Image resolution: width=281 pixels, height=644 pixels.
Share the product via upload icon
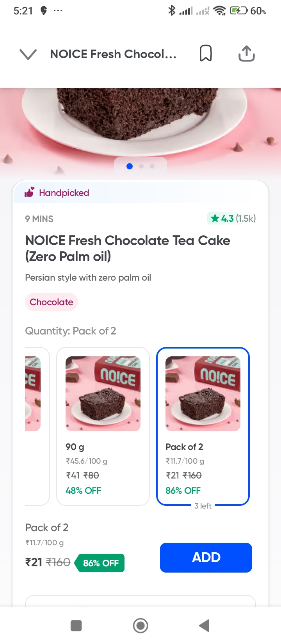(x=246, y=54)
